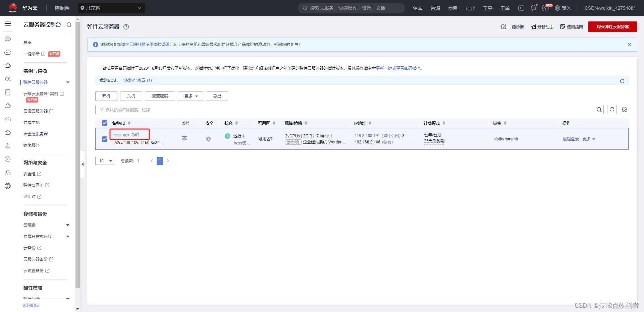
Task: Click 返回旧版 link
Action: pyautogui.click(x=31, y=306)
